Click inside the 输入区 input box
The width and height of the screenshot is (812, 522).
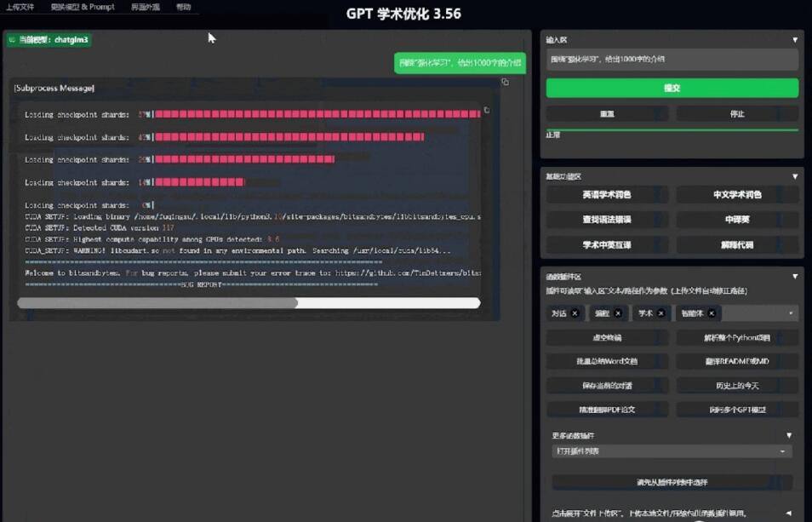coord(672,59)
